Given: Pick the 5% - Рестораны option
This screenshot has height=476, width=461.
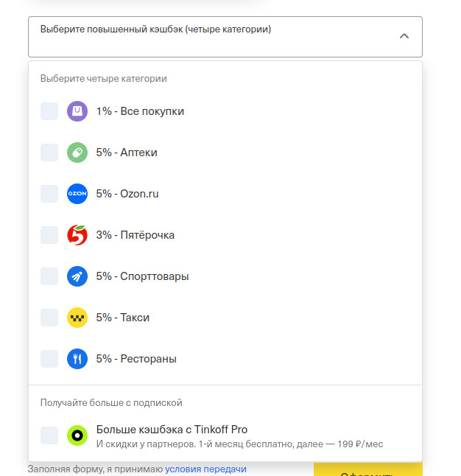Looking at the screenshot, I should (x=225, y=359).
